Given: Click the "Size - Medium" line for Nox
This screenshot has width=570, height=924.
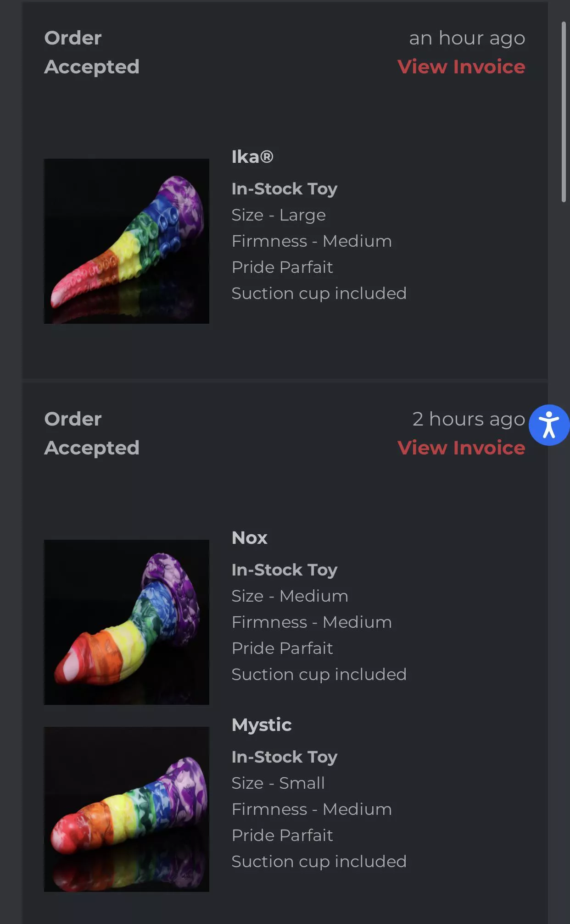Looking at the screenshot, I should [290, 596].
